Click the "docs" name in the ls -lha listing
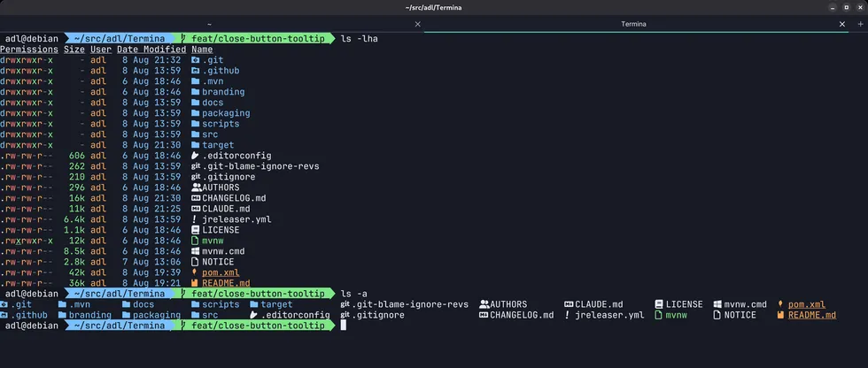This screenshot has width=868, height=368. pyautogui.click(x=213, y=103)
